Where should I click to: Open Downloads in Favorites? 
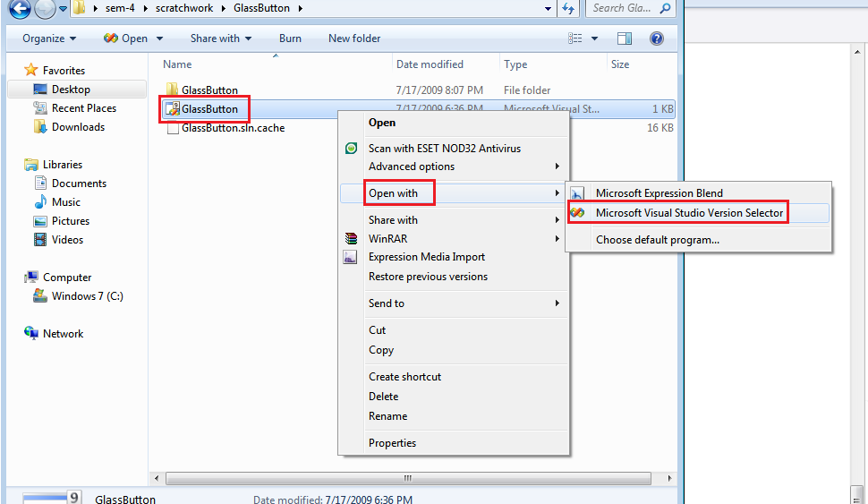point(78,127)
